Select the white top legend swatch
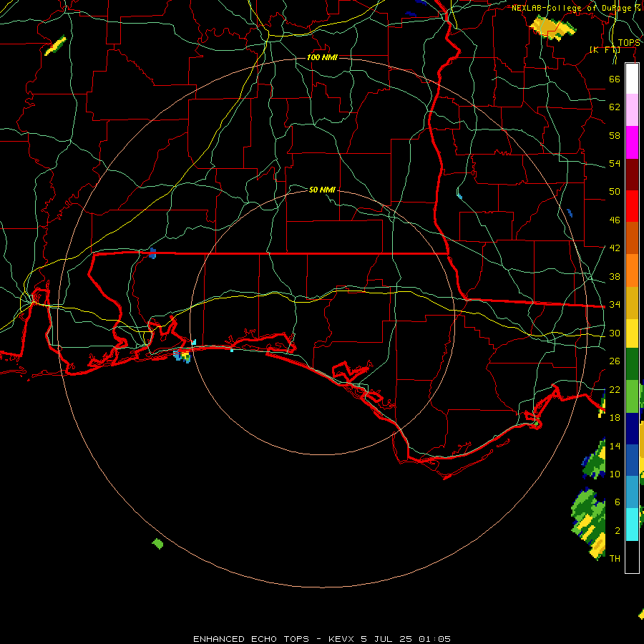 (632, 79)
